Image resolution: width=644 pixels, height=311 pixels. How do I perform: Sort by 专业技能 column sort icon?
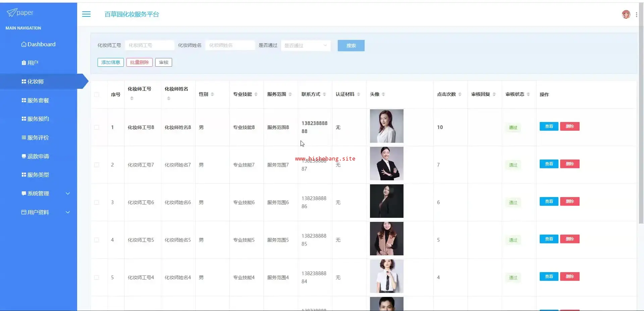coord(256,95)
